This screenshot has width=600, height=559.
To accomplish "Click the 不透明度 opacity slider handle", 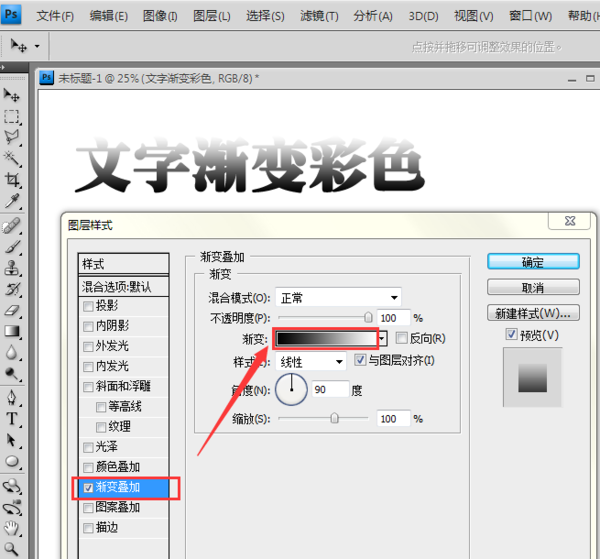I will [368, 317].
